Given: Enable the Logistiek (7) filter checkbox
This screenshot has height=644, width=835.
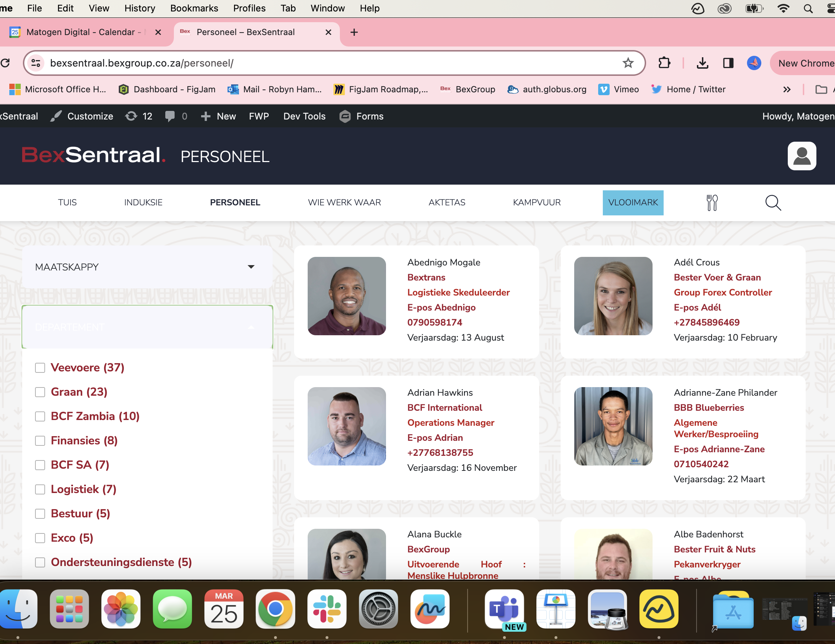Looking at the screenshot, I should 40,489.
